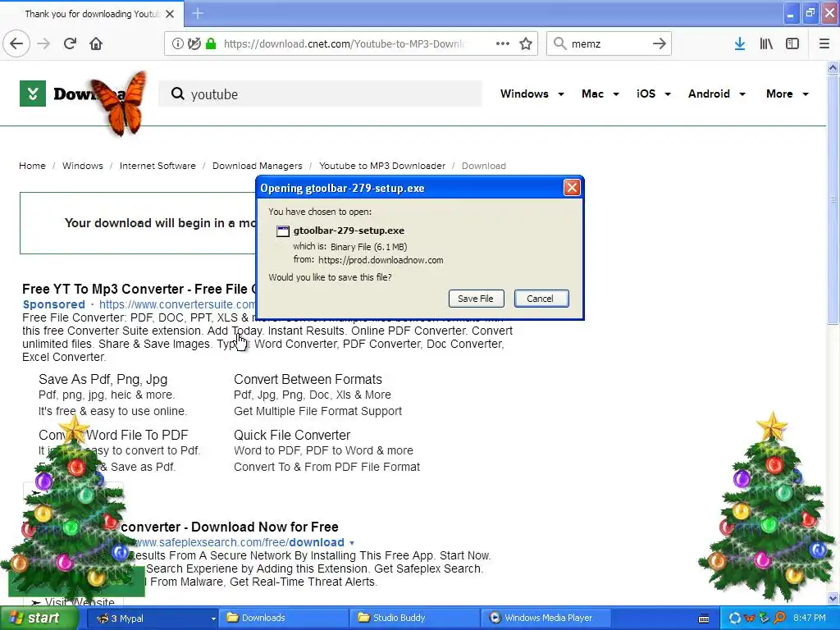Open Internet Software breadcrumb
Screen dimensions: 840x630
pyautogui.click(x=157, y=166)
